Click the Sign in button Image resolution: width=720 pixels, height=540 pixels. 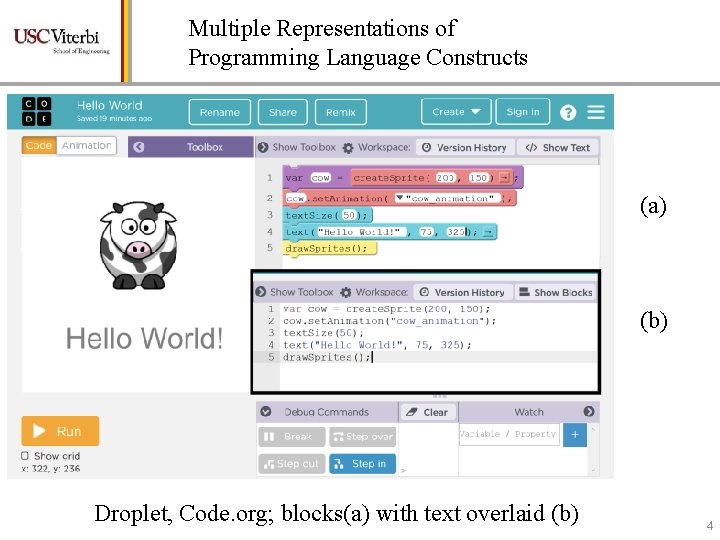(x=523, y=112)
